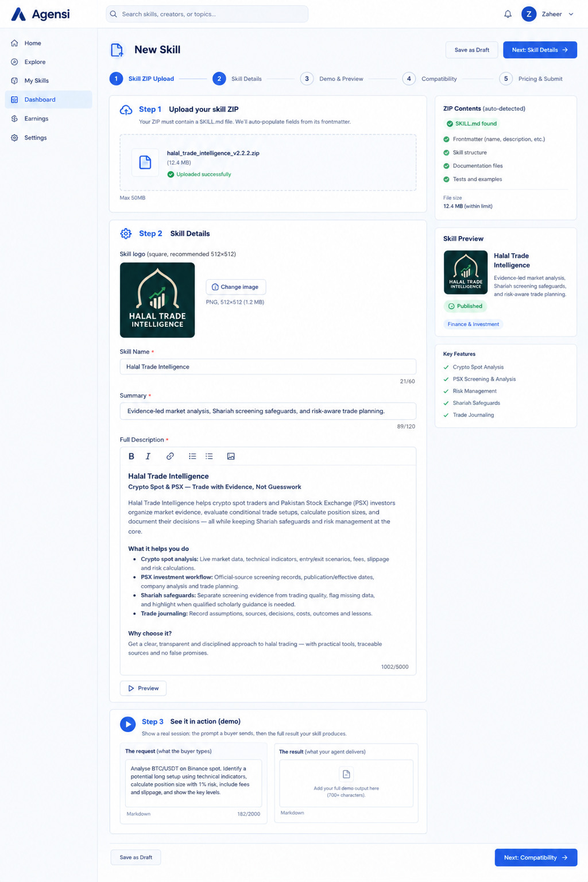Open Earnings in sidebar
This screenshot has height=882, width=588.
(x=48, y=119)
